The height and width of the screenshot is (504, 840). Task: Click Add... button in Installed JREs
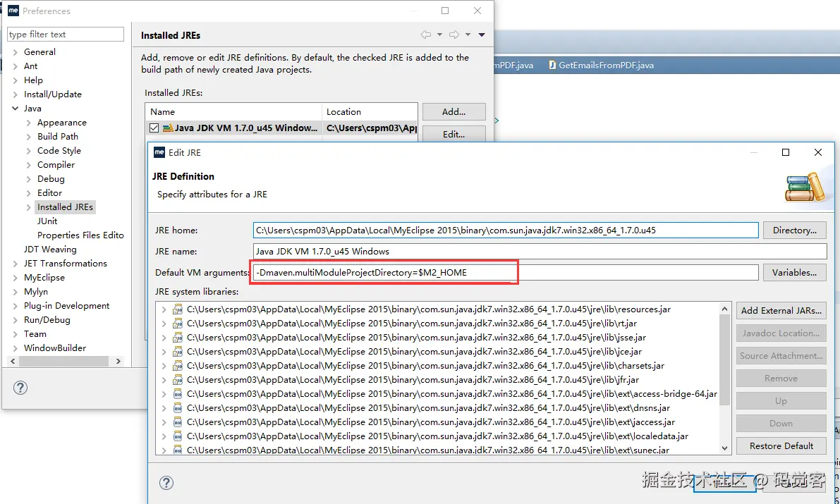454,112
